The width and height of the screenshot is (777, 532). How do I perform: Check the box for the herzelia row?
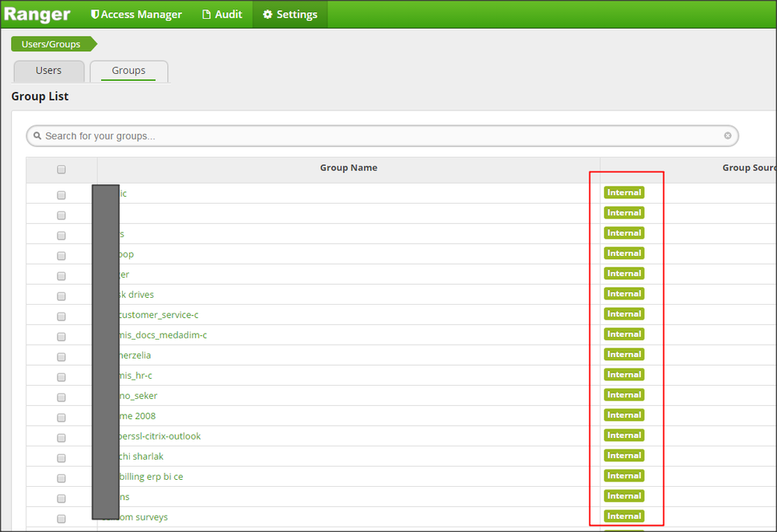61,357
